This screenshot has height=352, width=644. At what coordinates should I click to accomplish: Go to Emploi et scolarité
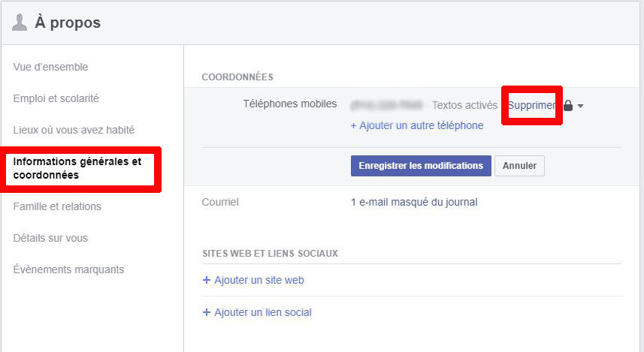56,98
